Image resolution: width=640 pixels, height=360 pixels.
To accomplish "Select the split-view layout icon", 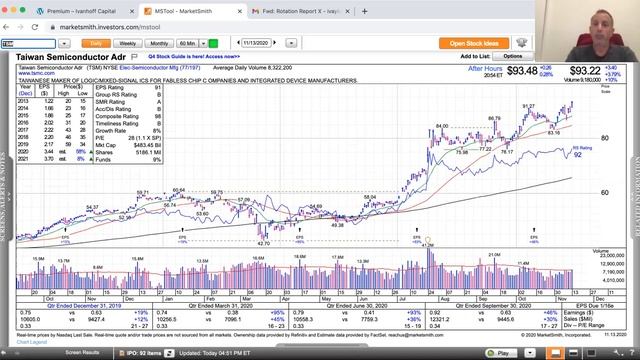I will [x=573, y=353].
